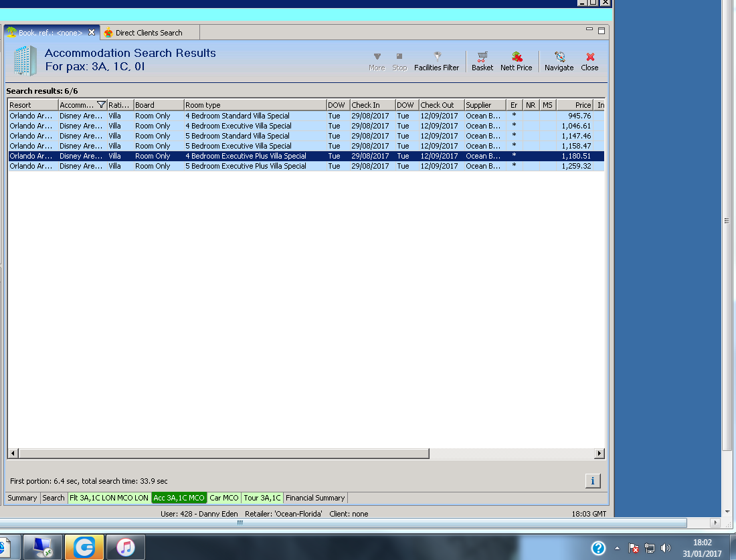Click right arrow of table scrollbar
This screenshot has height=560, width=736.
(599, 453)
